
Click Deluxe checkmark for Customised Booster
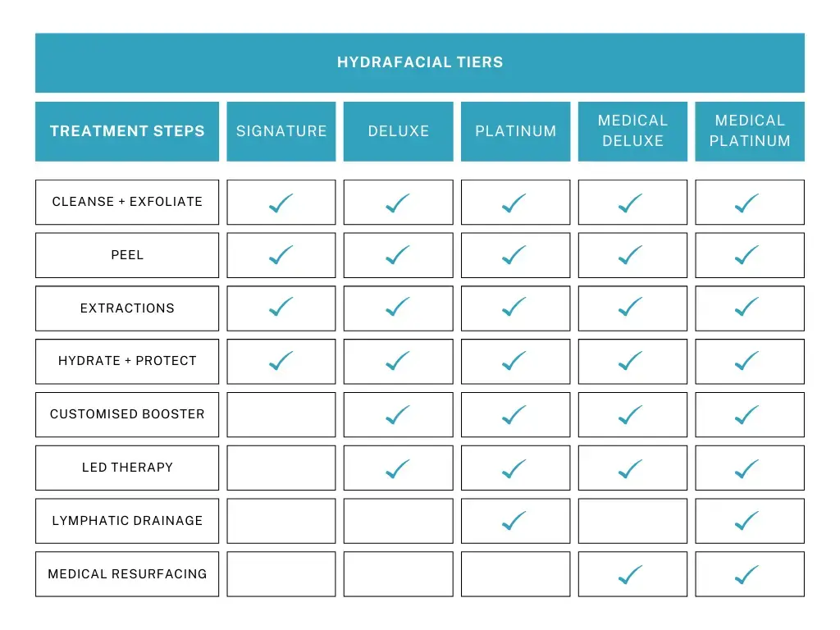point(398,414)
